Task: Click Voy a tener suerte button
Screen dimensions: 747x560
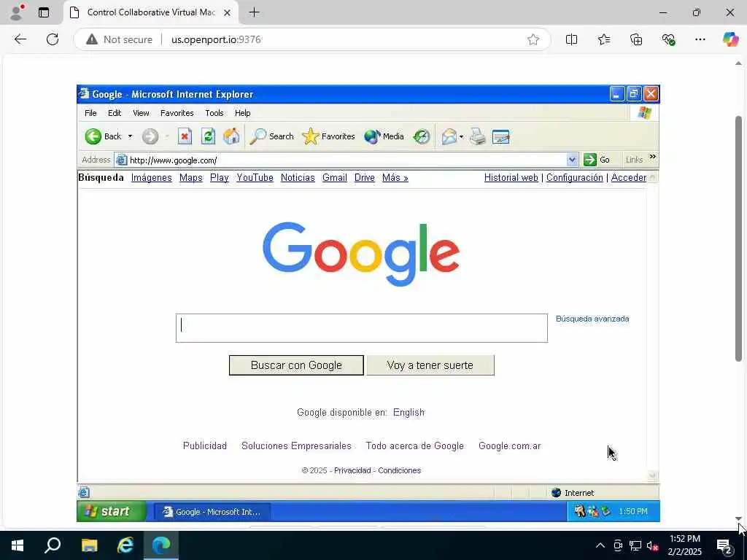Action: click(x=430, y=365)
